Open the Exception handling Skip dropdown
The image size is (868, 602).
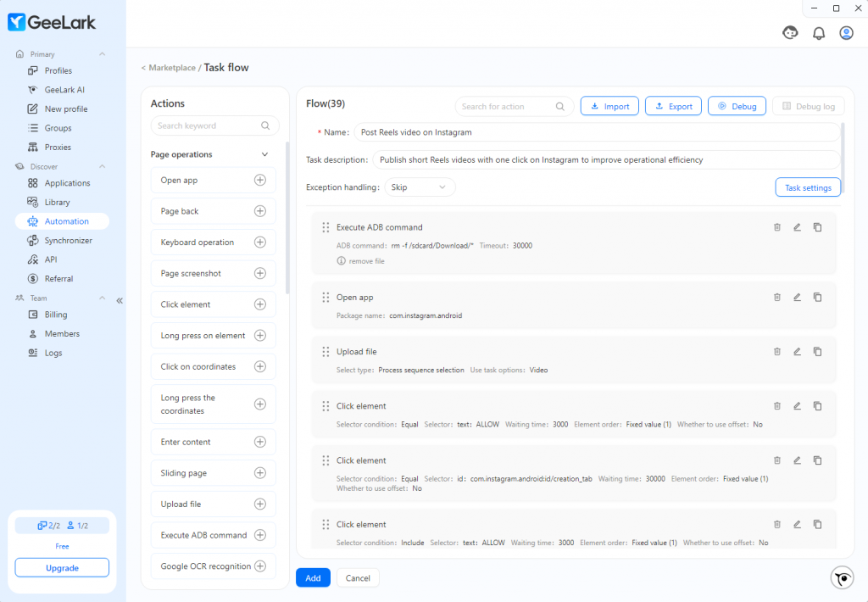point(420,187)
